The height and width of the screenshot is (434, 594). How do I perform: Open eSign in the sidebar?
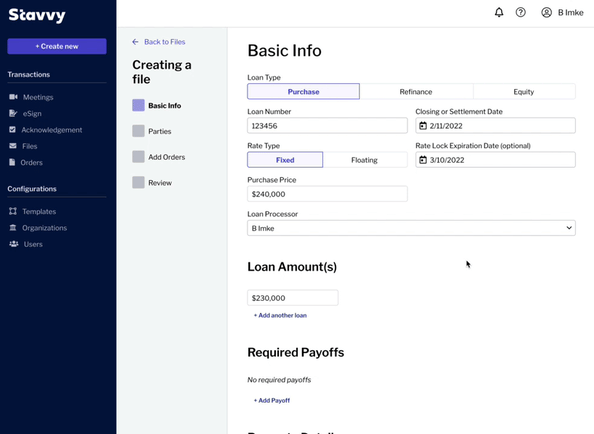32,113
